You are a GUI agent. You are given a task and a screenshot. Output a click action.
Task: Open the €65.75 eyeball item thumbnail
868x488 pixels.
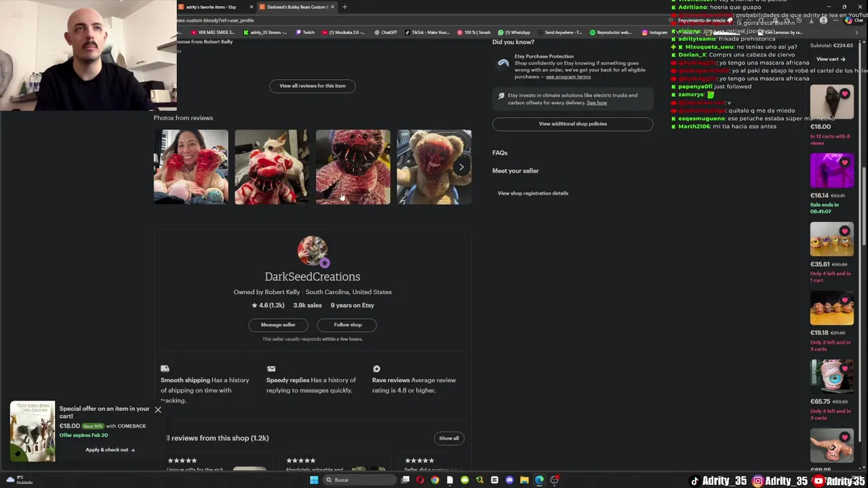pyautogui.click(x=831, y=376)
